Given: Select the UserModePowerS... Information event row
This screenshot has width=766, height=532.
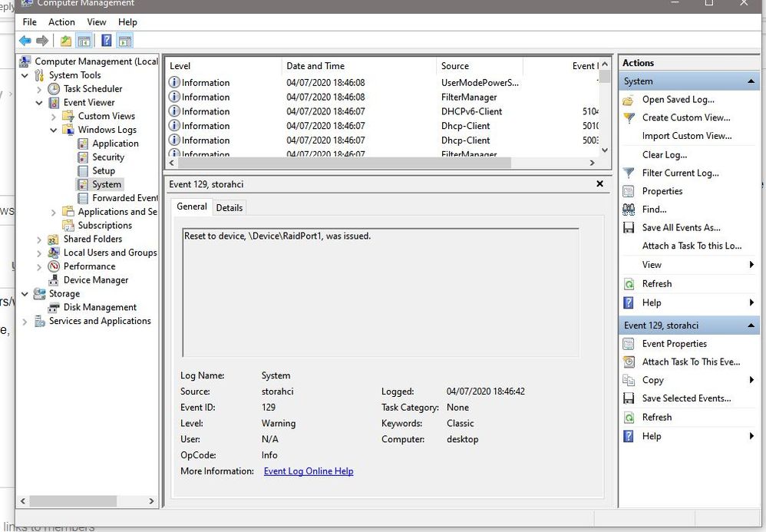Looking at the screenshot, I should pyautogui.click(x=383, y=83).
